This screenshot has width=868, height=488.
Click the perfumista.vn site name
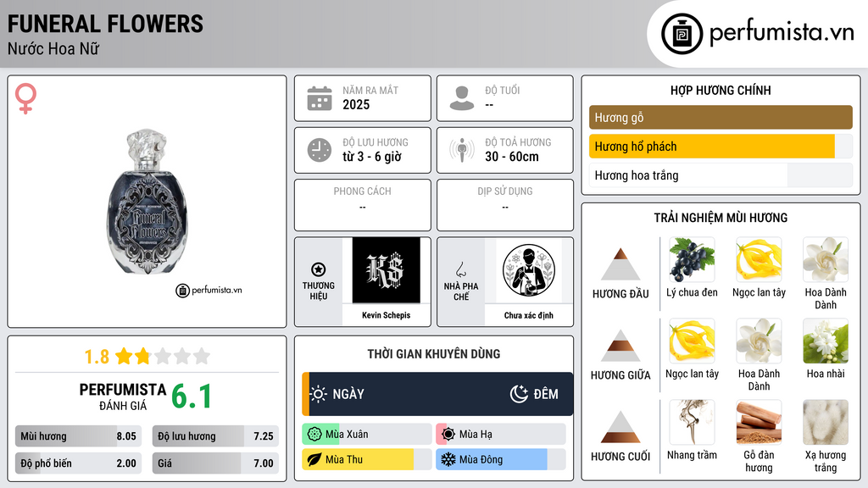782,33
